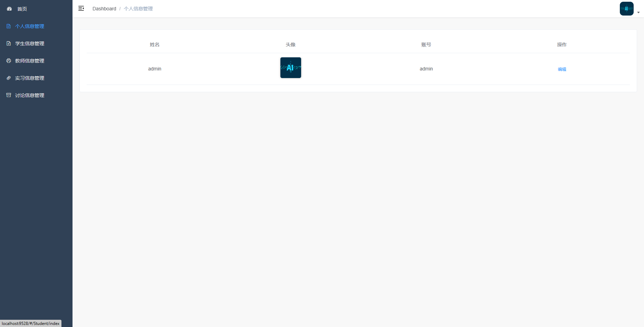Click 编辑 link in the admin row
644x327 pixels.
pyautogui.click(x=562, y=69)
